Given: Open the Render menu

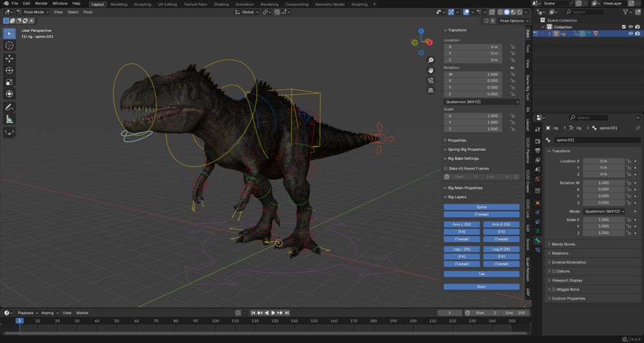Looking at the screenshot, I should click(41, 3).
